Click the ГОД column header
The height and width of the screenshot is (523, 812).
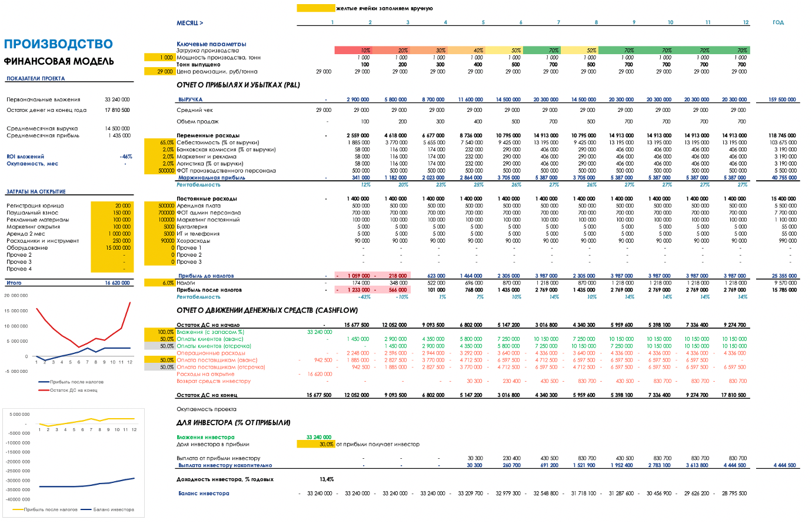click(778, 22)
